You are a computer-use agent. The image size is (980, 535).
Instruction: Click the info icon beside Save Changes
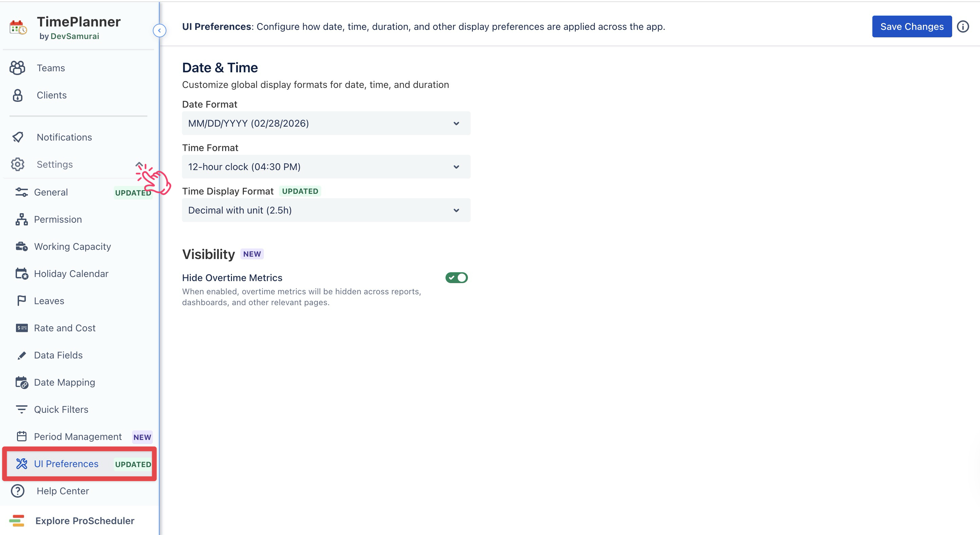(x=963, y=26)
